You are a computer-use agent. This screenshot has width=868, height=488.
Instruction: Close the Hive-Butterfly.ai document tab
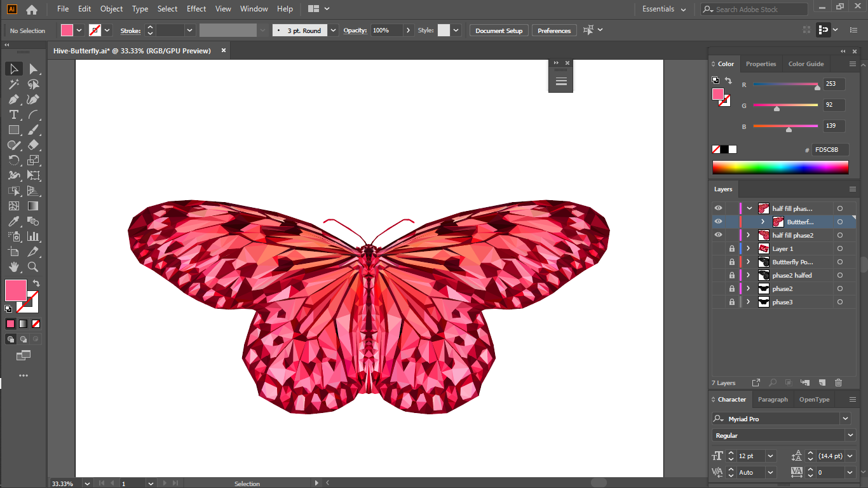point(224,51)
